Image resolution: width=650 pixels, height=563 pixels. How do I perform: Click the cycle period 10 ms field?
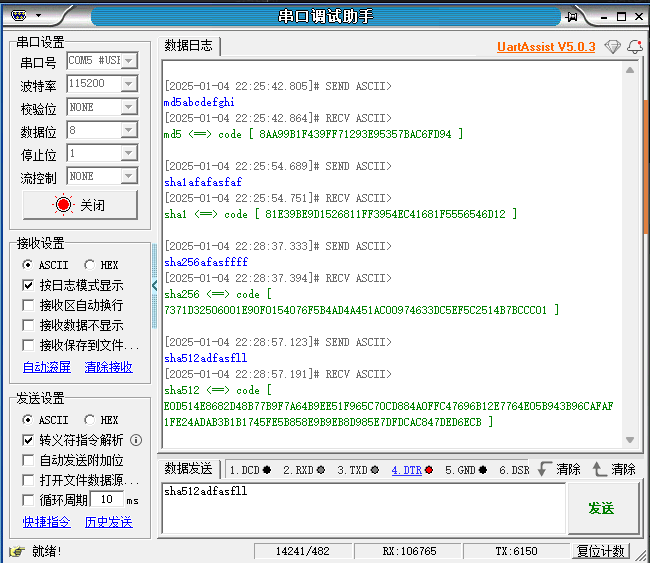pos(107,500)
